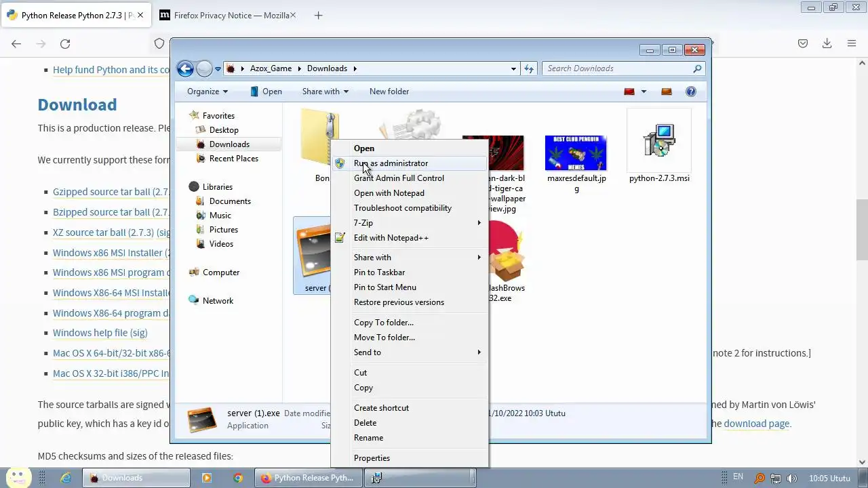Open Music library in navigation pane

(220, 216)
